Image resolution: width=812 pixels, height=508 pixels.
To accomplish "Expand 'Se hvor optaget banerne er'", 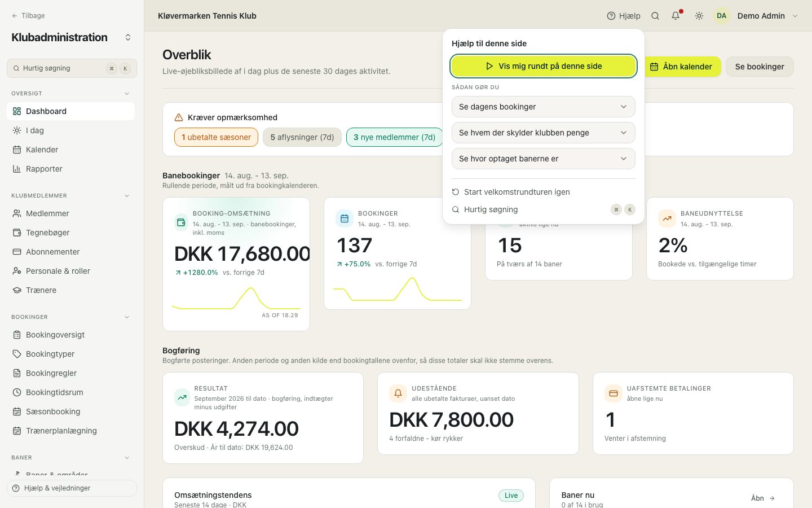I will pyautogui.click(x=544, y=159).
